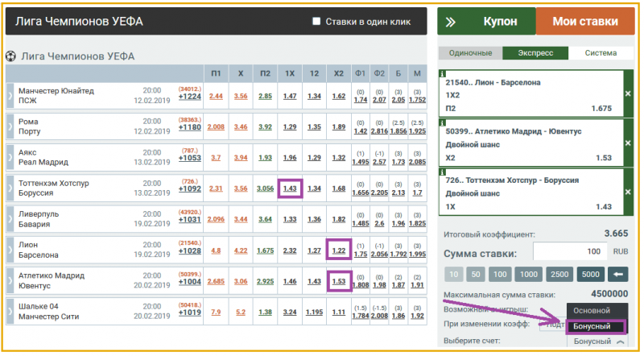Pick П2 odds 1.675 for Лион - Барселона
The image size is (644, 356).
(x=266, y=250)
